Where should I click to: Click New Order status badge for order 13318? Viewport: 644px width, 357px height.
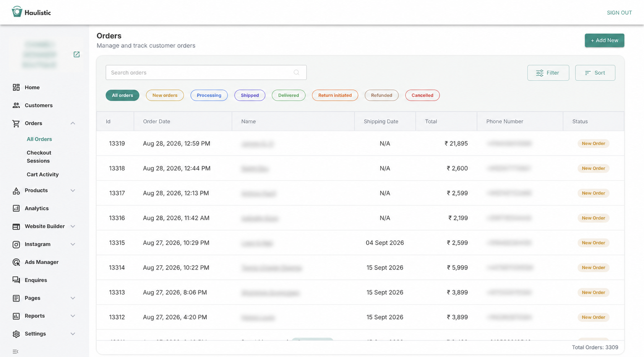coord(593,168)
